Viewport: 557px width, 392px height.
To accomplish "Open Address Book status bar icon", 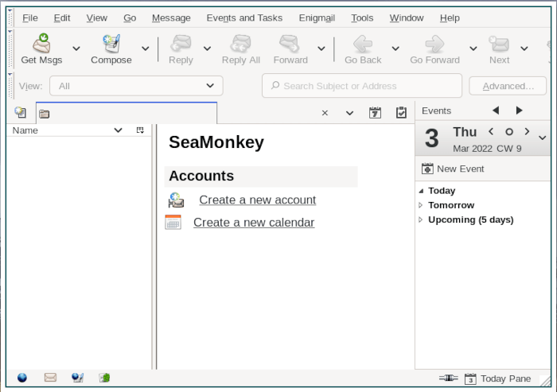I will [104, 378].
